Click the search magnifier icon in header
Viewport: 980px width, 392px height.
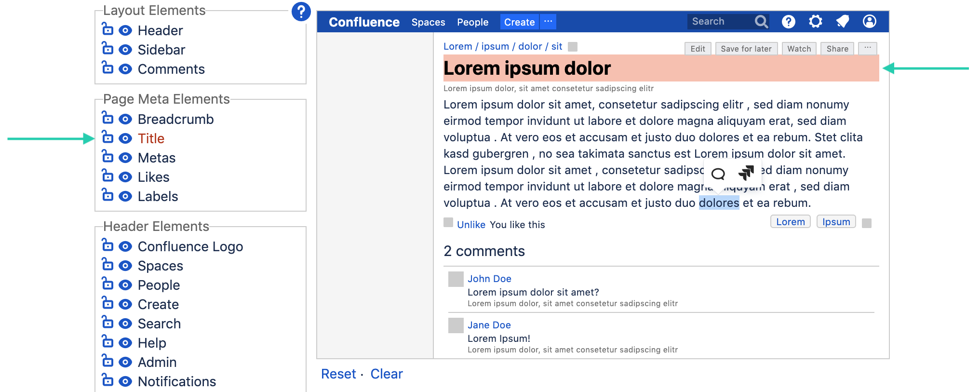pyautogui.click(x=761, y=22)
